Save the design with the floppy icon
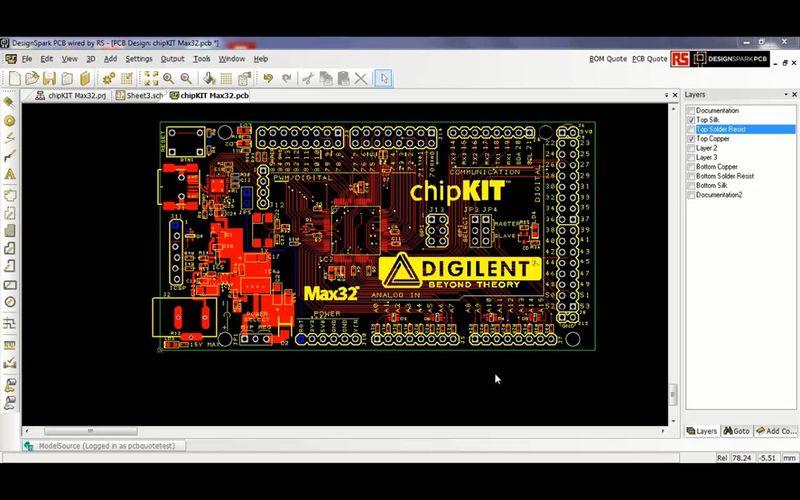Viewport: 800px width, 500px height. pyautogui.click(x=49, y=79)
